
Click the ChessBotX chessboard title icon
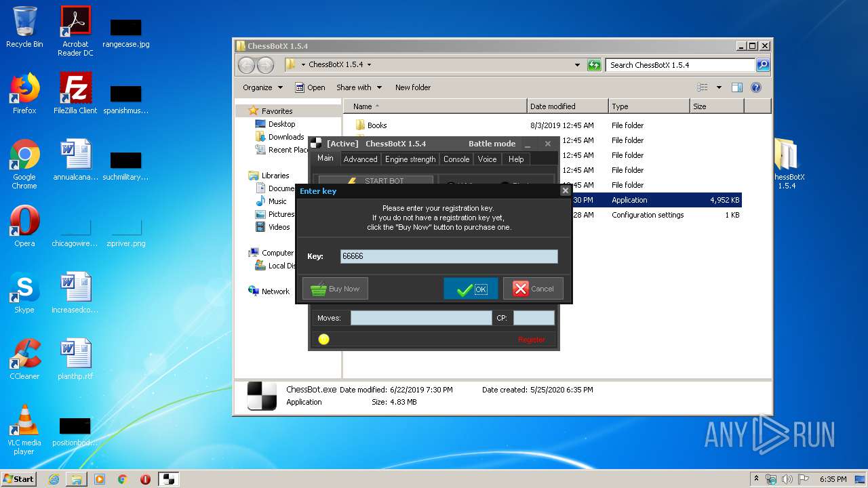(316, 144)
